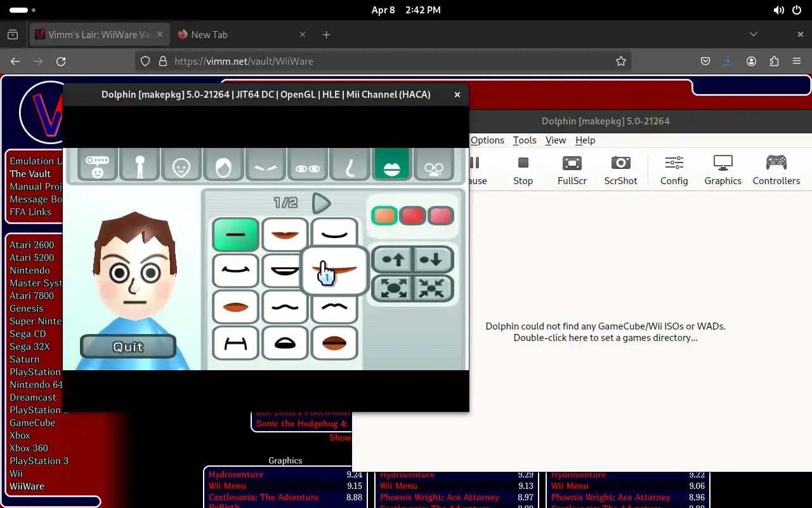Viewport: 812px width, 508px height.
Task: Switch to the New Tab browser tab
Action: coord(241,35)
